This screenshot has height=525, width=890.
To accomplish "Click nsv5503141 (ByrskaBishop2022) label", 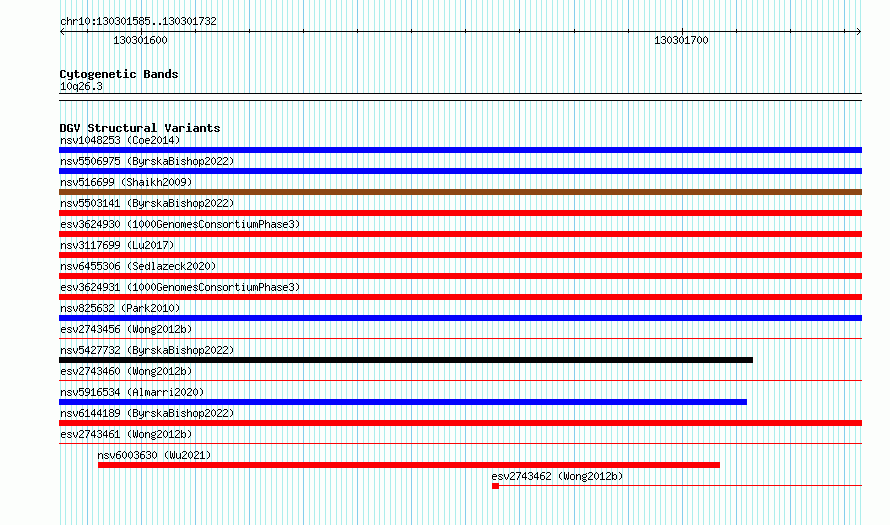I will coord(147,203).
